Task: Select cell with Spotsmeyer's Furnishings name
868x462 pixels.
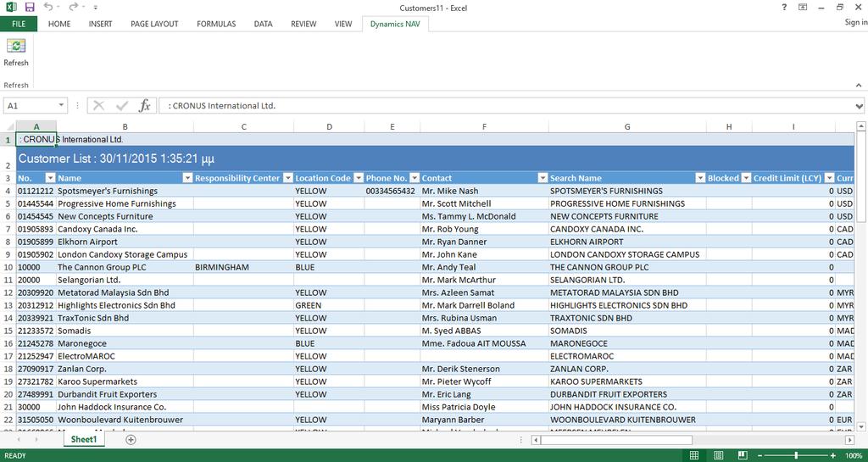Action: [125, 191]
